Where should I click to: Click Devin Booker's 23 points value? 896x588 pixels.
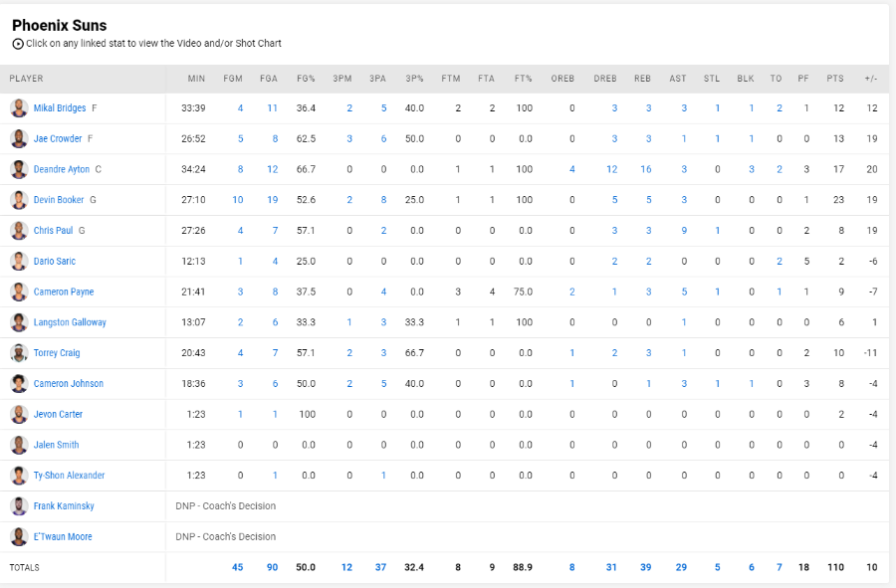pos(838,200)
